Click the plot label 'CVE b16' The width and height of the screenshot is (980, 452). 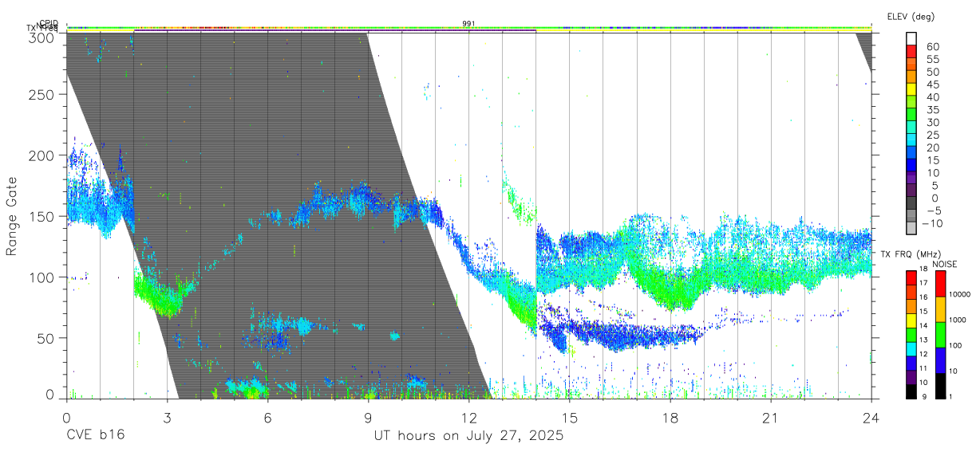[x=95, y=436]
